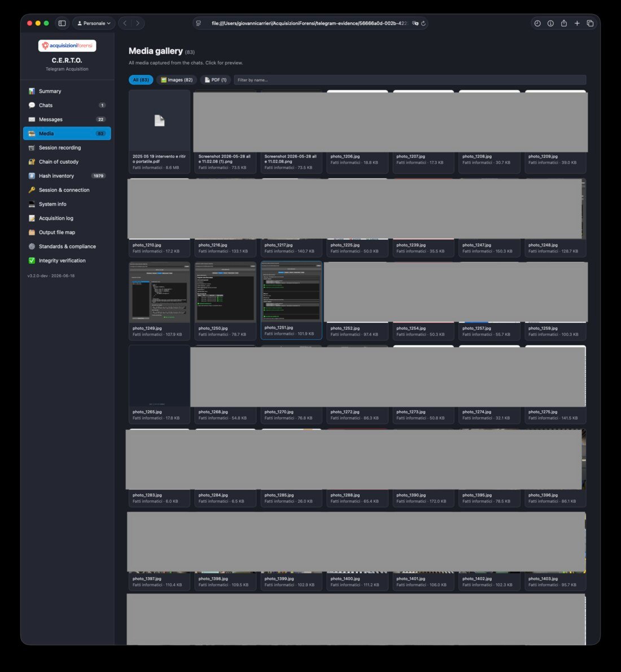Click the file name photo_1400.jpg
The image size is (621, 672).
pos(345,579)
